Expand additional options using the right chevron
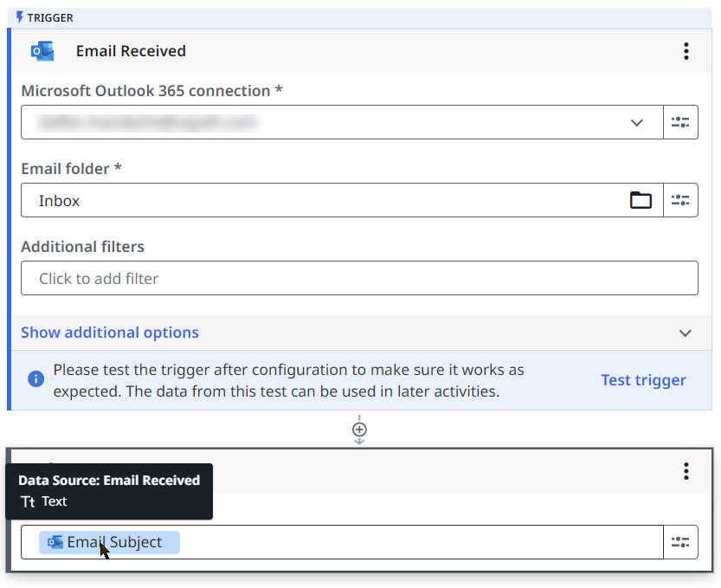721x588 pixels. (686, 333)
